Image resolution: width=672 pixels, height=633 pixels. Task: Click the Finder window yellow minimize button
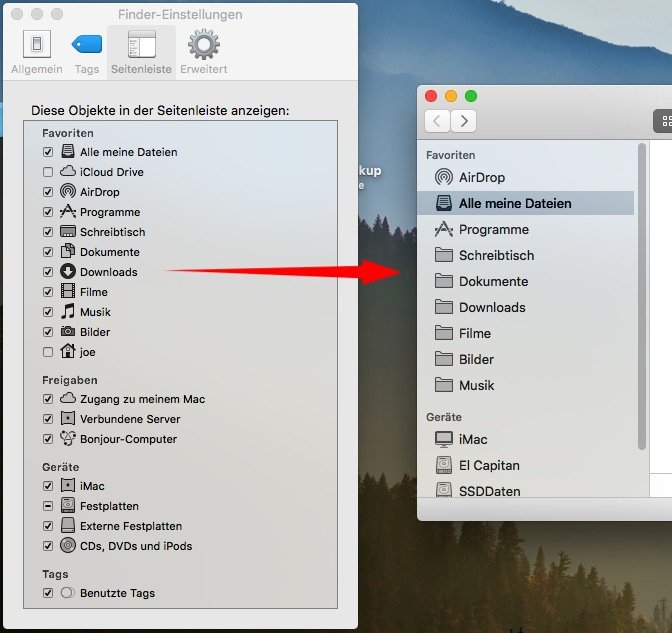[x=451, y=96]
